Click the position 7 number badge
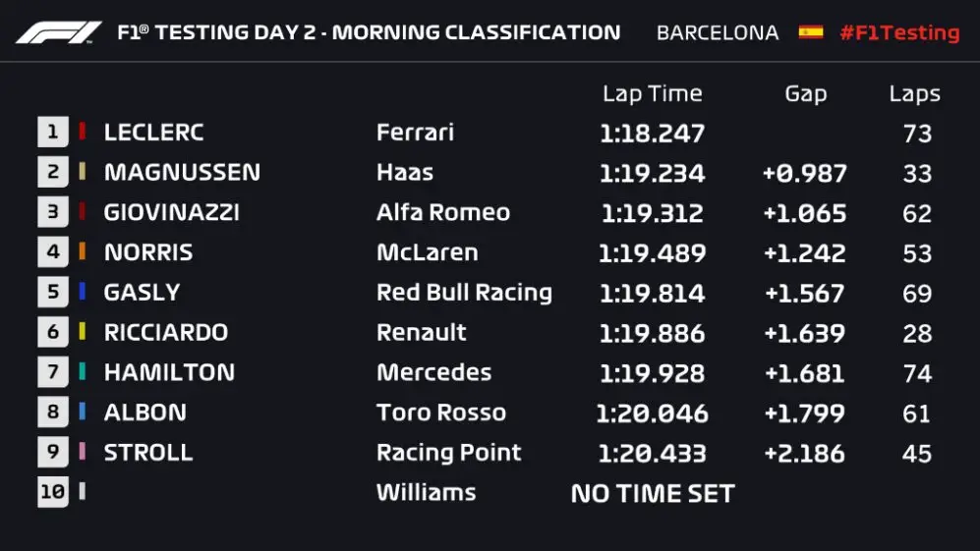The height and width of the screenshot is (551, 980). pyautogui.click(x=52, y=372)
